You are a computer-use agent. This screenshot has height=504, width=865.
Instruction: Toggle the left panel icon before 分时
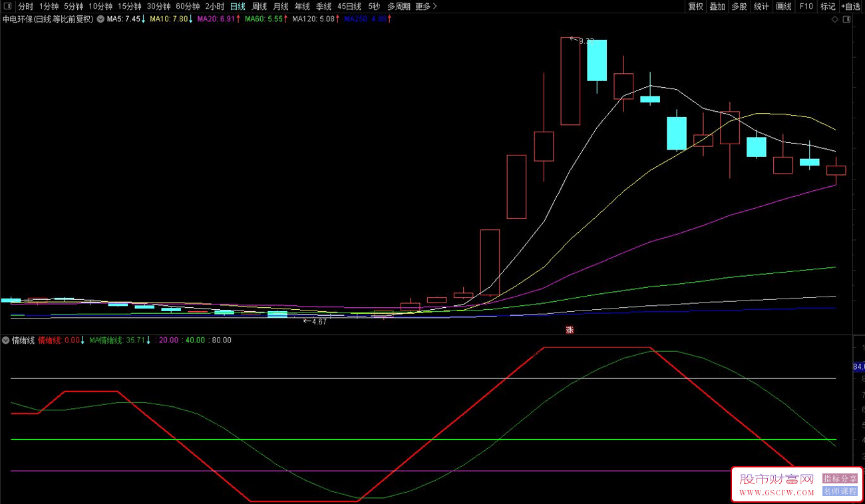tap(8, 6)
